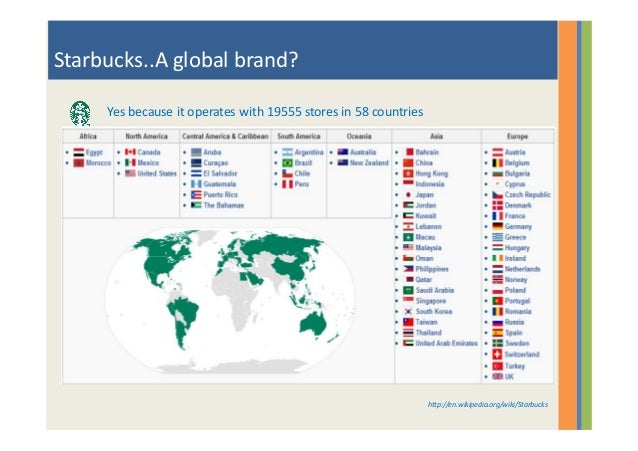Click the Mexico flag icon
Screen dimensions: 638x451
[x=130, y=162]
